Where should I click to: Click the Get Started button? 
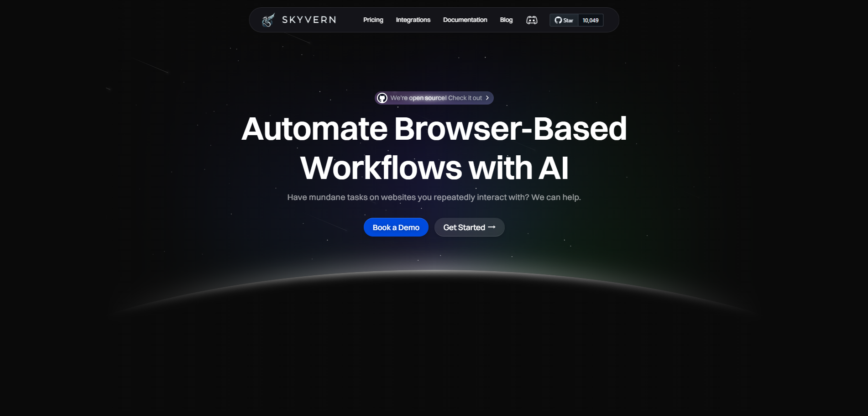(469, 227)
